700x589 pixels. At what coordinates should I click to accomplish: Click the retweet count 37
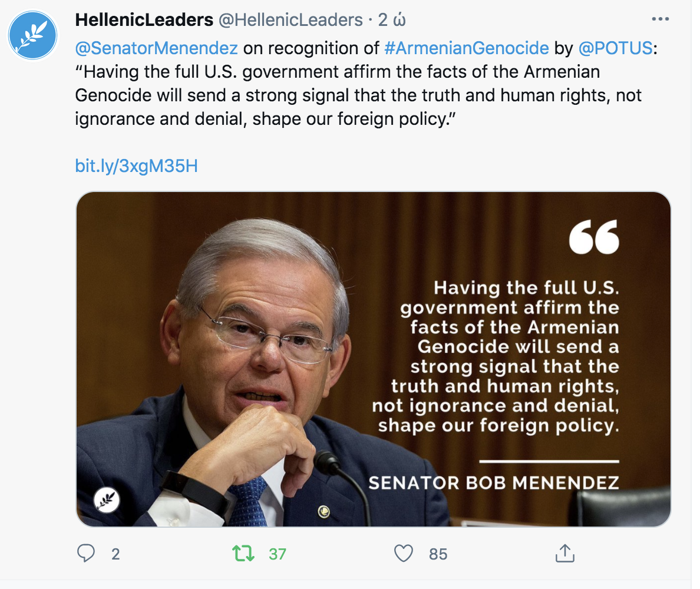click(278, 554)
